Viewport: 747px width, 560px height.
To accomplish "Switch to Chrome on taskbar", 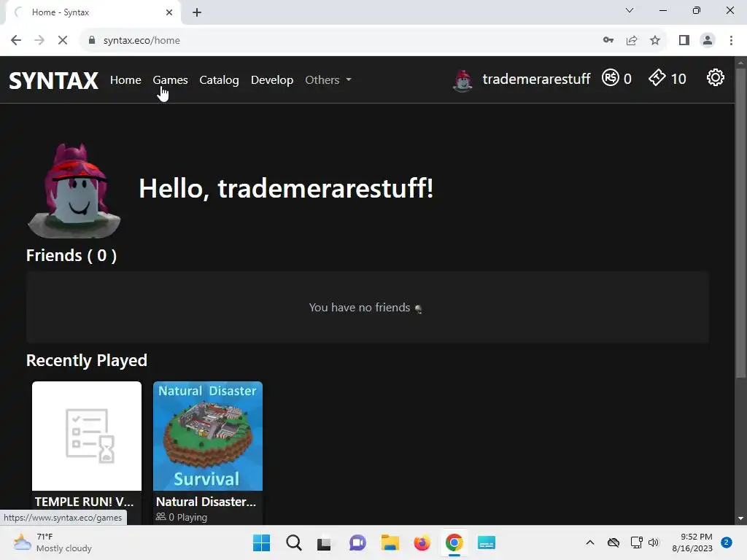I will [x=454, y=542].
